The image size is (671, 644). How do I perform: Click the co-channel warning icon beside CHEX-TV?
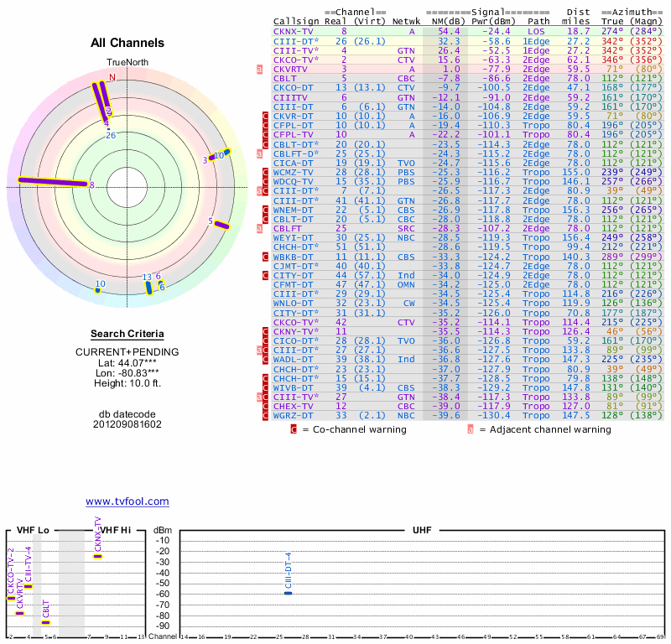click(x=266, y=407)
